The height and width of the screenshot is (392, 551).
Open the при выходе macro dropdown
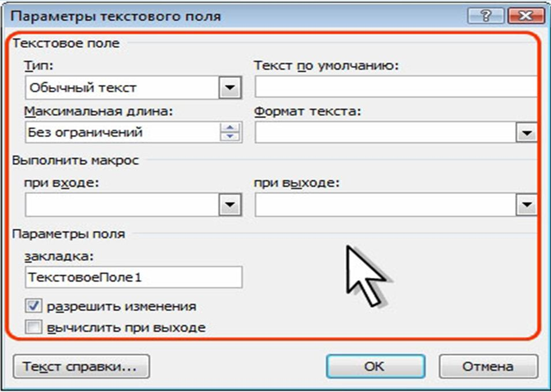pyautogui.click(x=526, y=205)
